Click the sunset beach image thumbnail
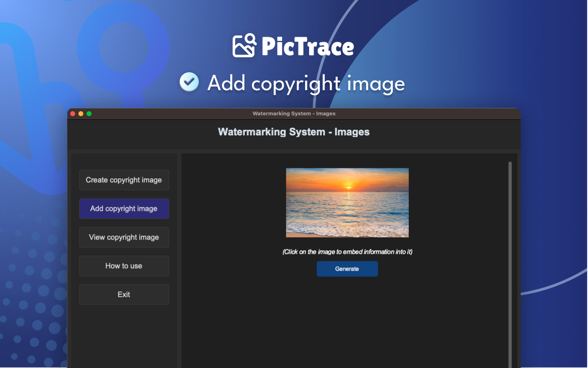This screenshot has height=368, width=588. click(x=347, y=202)
